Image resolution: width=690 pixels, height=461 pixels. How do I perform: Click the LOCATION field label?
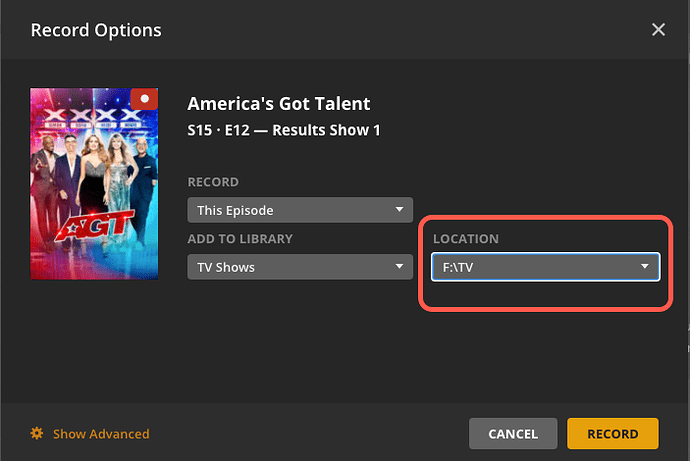tap(465, 240)
